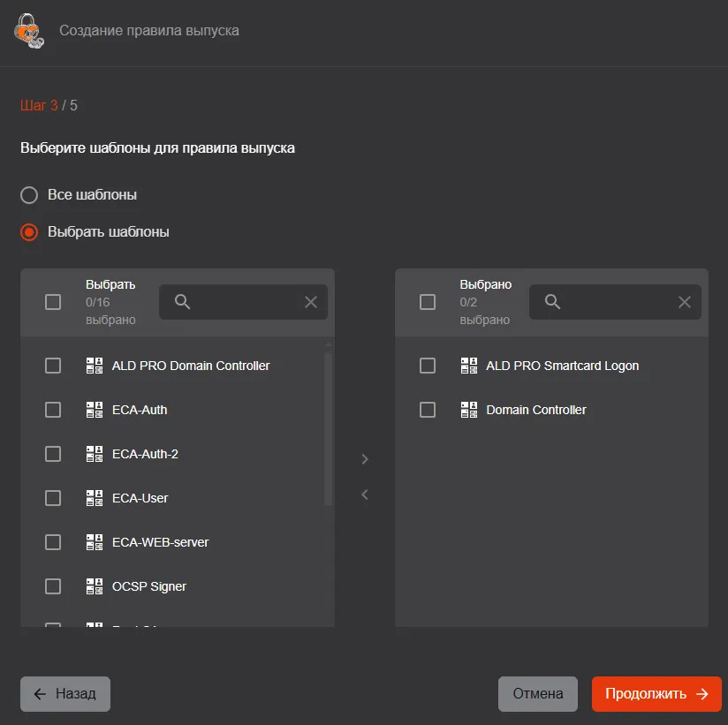Screen dimensions: 728x725
Task: Click the ECA-Auth-2 label
Action: 145,454
